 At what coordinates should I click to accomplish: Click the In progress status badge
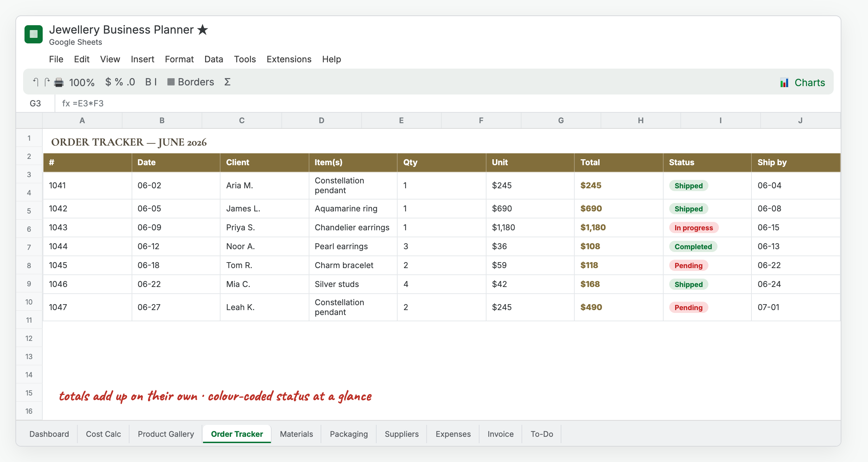coord(694,227)
